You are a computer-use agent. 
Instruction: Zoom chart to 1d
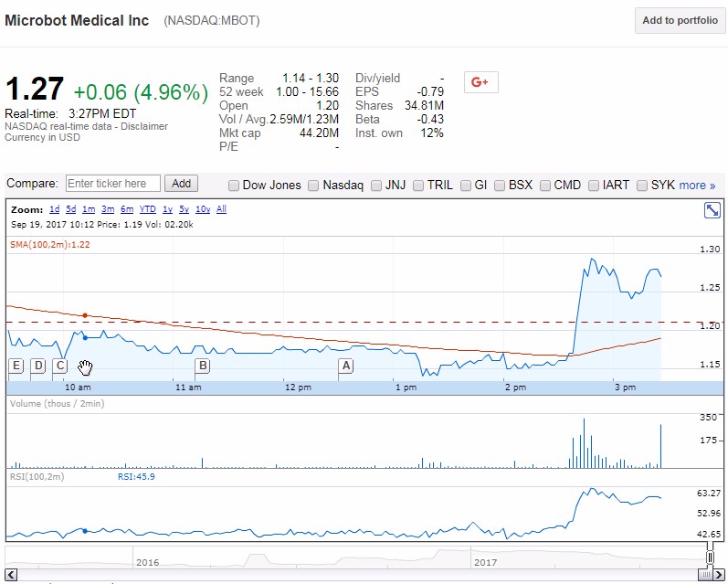point(54,209)
